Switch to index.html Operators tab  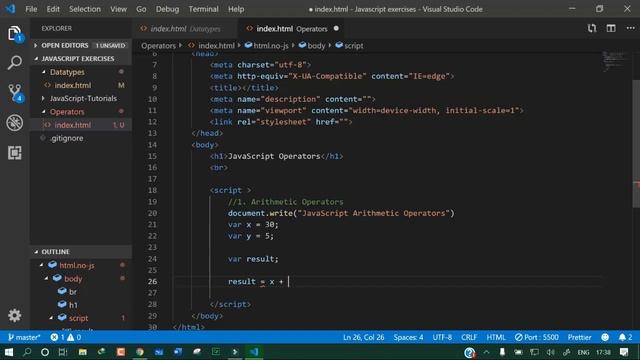[291, 29]
